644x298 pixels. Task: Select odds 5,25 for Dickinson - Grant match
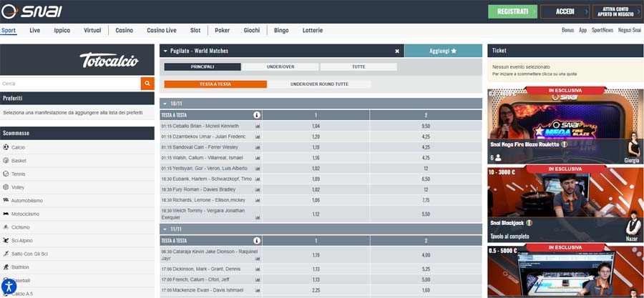(426, 269)
